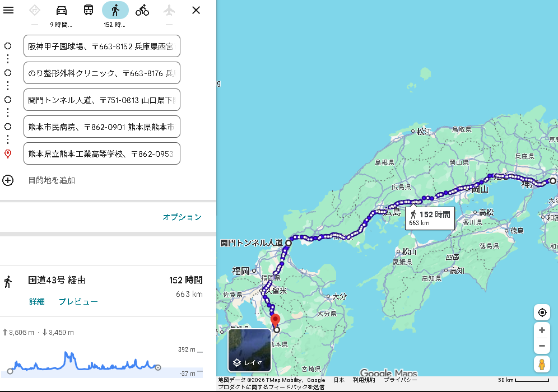This screenshot has width=558, height=392.
Task: Expand the route options (オプション)
Action: point(182,217)
